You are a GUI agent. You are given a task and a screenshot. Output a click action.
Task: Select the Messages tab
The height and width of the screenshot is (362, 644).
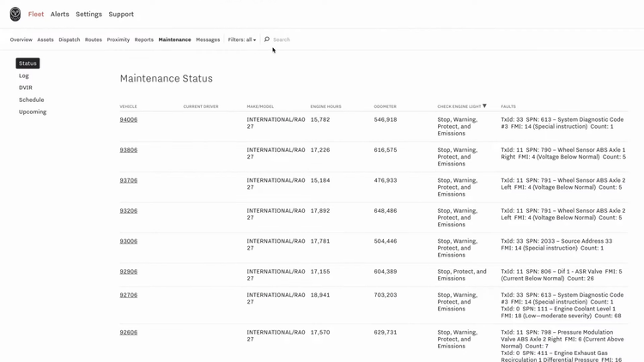pos(208,39)
